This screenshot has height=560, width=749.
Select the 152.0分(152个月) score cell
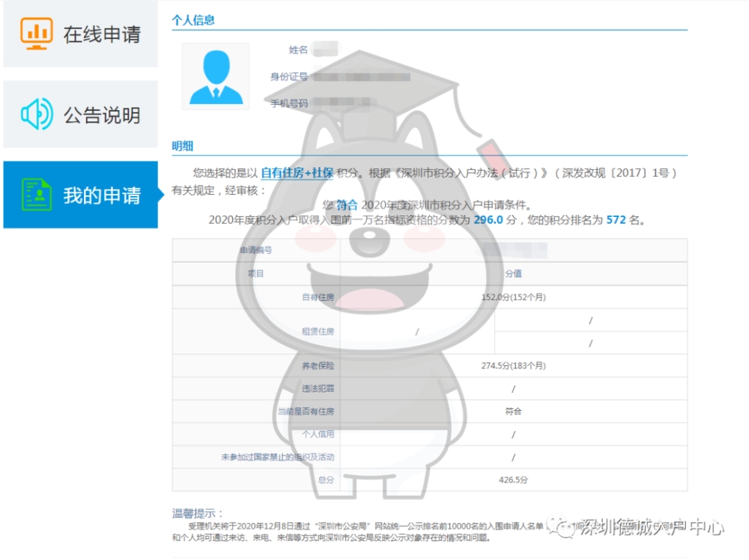tap(514, 297)
